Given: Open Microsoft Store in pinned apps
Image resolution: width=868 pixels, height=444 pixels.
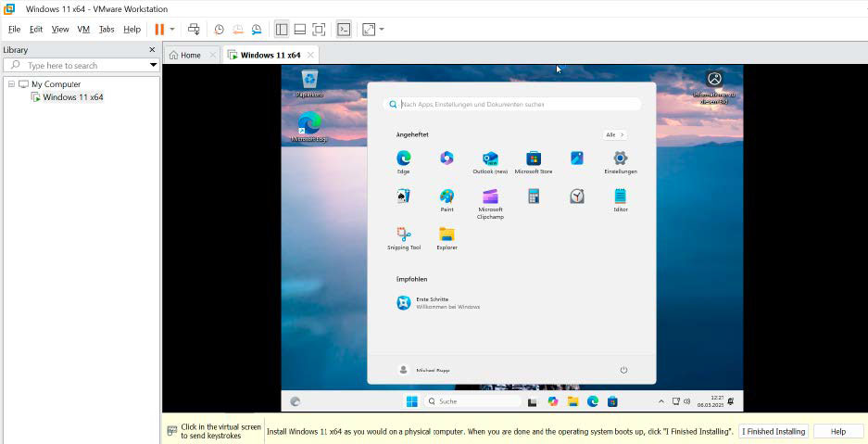Looking at the screenshot, I should click(534, 162).
